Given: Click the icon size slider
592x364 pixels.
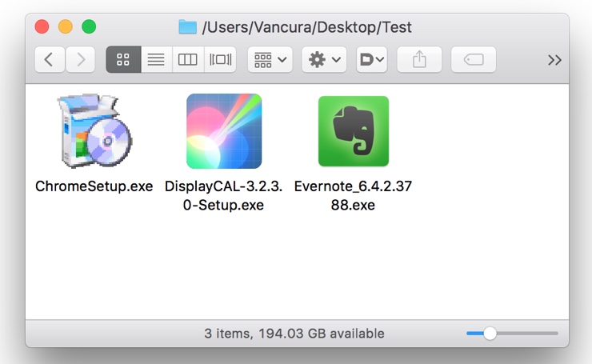Looking at the screenshot, I should coord(512,334).
